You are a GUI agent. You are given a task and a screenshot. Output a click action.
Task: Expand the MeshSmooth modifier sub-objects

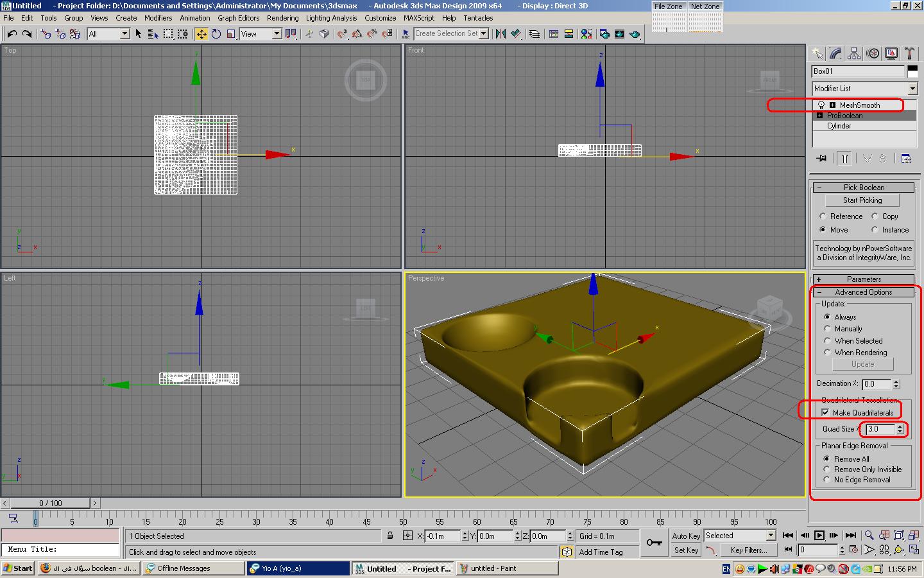pyautogui.click(x=832, y=105)
